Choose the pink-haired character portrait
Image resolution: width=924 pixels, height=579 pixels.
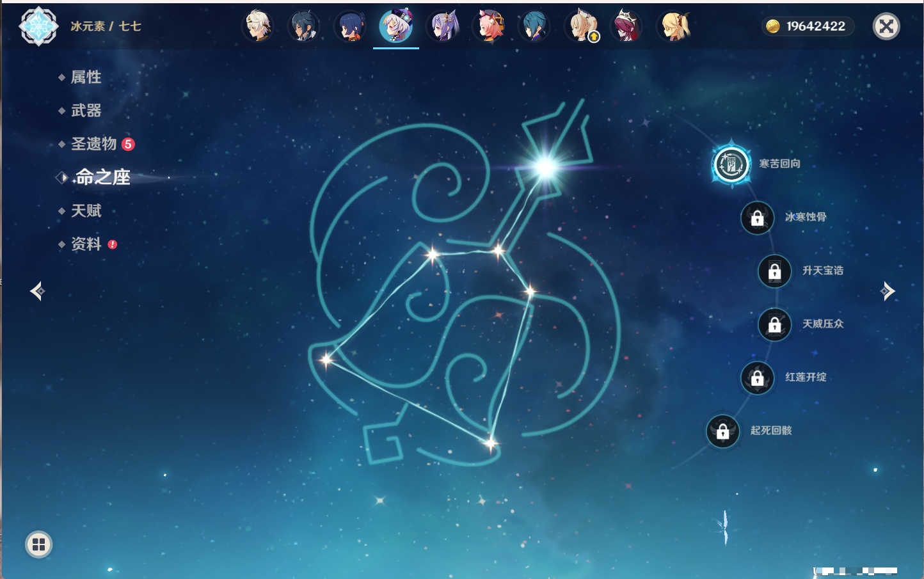point(489,27)
